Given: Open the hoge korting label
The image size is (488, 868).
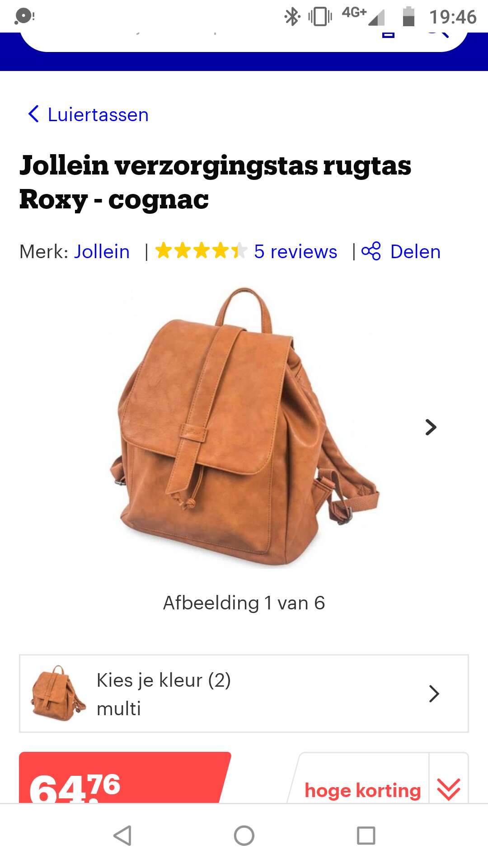Looking at the screenshot, I should (x=362, y=790).
